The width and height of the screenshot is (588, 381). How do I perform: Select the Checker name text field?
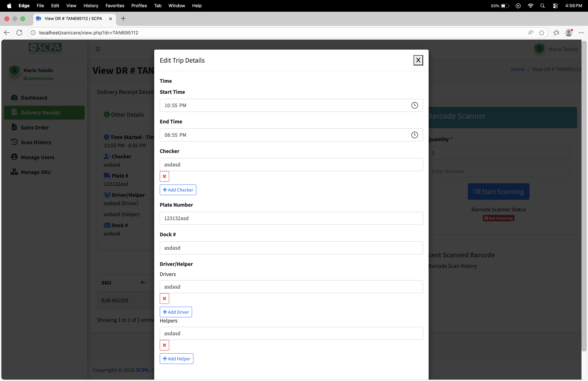point(291,164)
